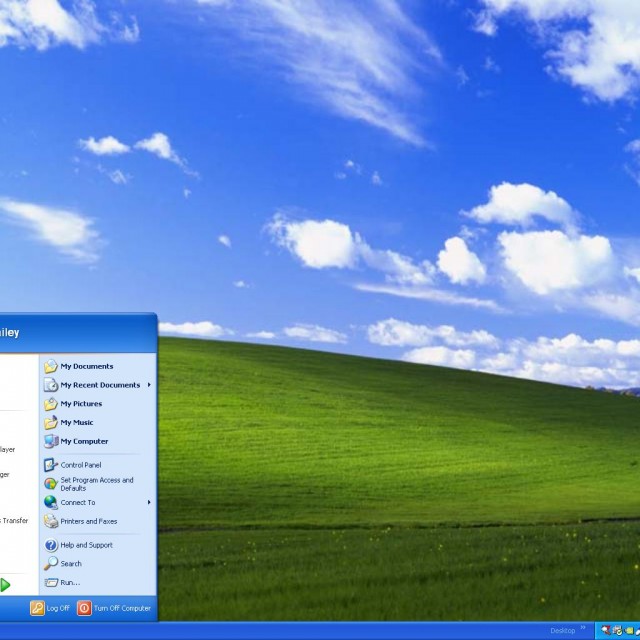The width and height of the screenshot is (640, 640).
Task: Click the My Music folder icon
Action: point(51,422)
